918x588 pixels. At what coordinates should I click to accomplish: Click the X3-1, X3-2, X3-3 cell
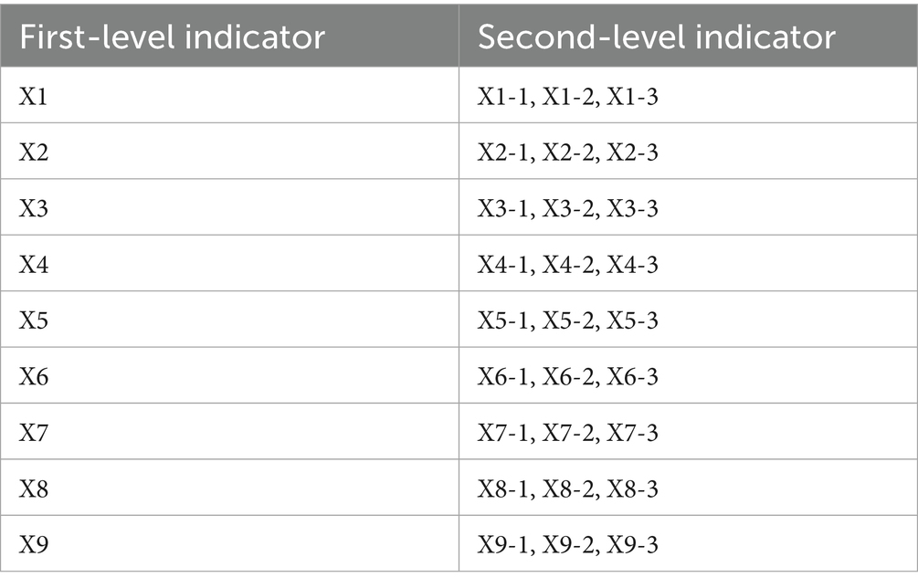[x=567, y=208]
